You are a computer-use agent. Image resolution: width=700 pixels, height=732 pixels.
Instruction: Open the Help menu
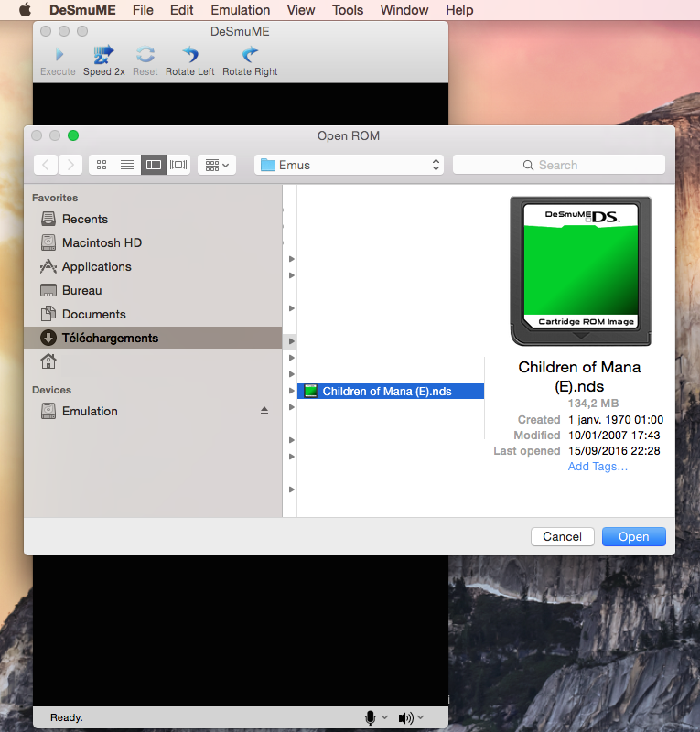[x=459, y=10]
